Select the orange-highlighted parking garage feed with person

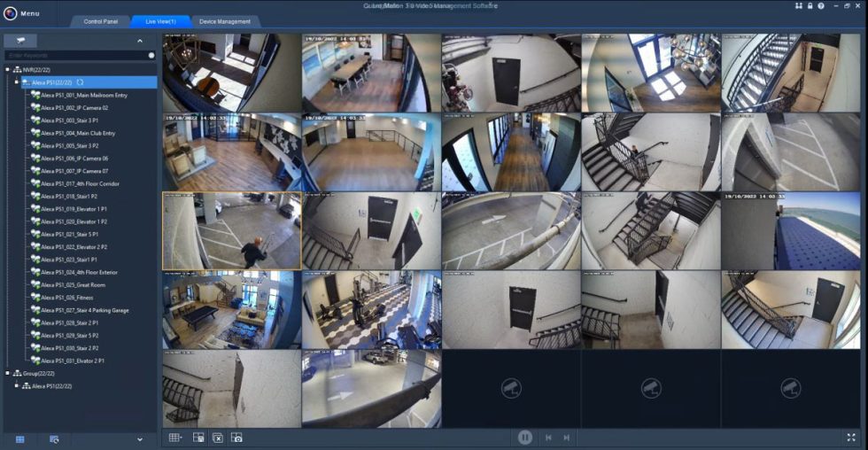(232, 231)
